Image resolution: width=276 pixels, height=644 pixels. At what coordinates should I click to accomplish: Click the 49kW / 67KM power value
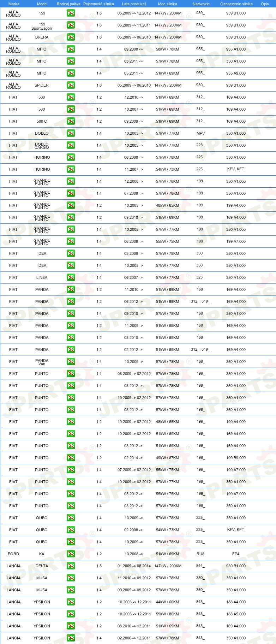tap(168, 458)
